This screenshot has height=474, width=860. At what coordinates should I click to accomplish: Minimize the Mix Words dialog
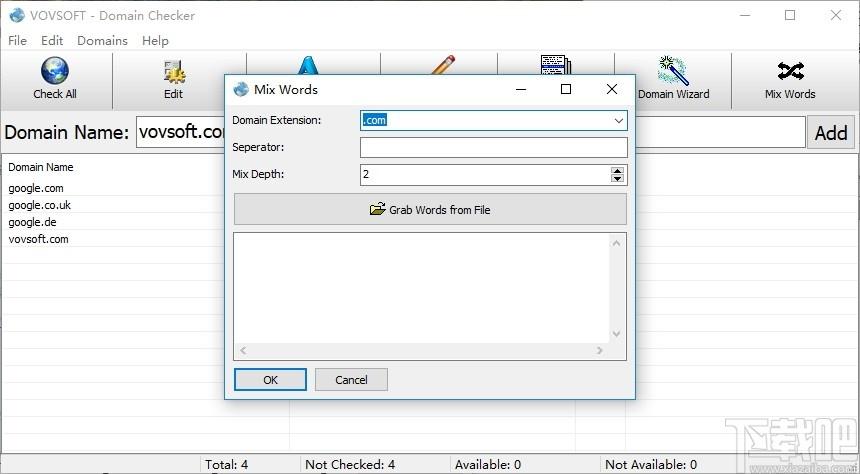[x=521, y=89]
